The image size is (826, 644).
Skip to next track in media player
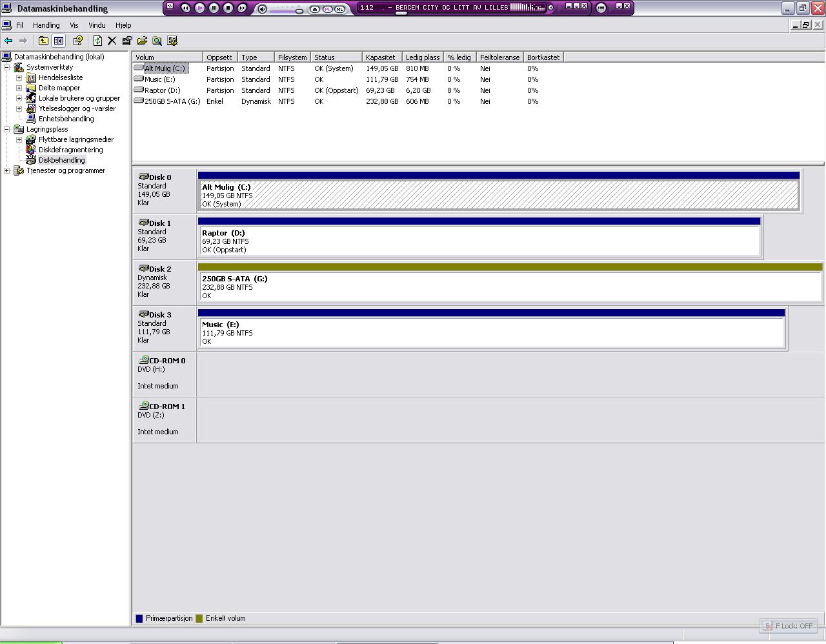tap(242, 8)
